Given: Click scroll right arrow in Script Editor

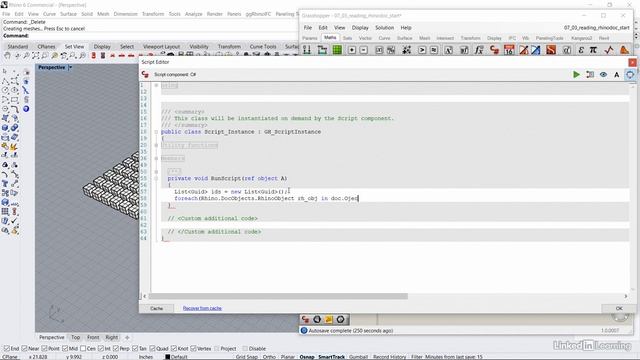Looking at the screenshot, I should pyautogui.click(x=626, y=296).
